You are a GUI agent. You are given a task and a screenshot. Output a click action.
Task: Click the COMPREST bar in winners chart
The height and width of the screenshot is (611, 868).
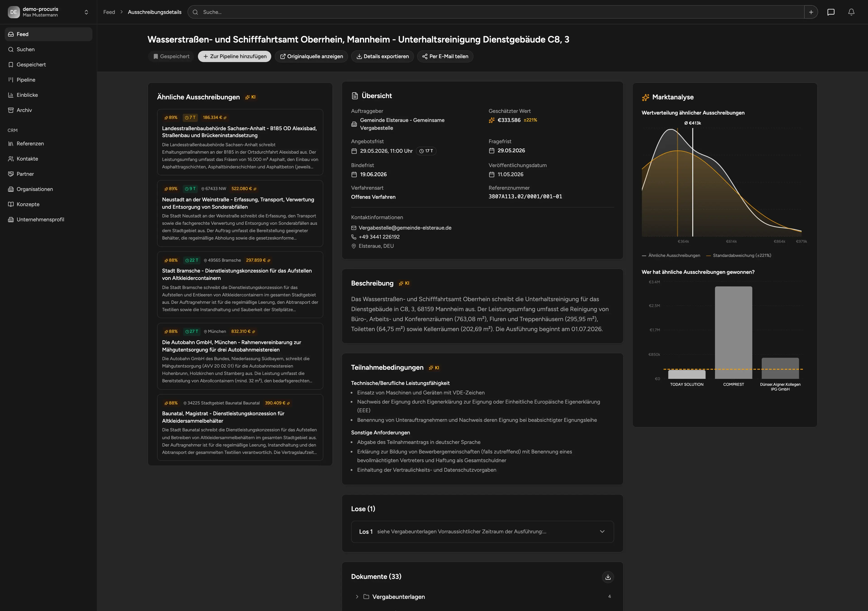(734, 333)
